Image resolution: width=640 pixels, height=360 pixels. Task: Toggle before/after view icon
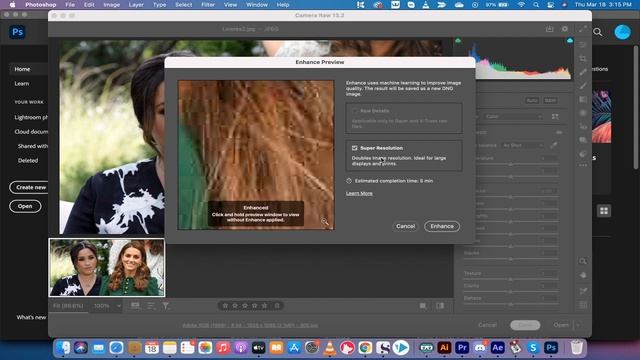[440, 306]
